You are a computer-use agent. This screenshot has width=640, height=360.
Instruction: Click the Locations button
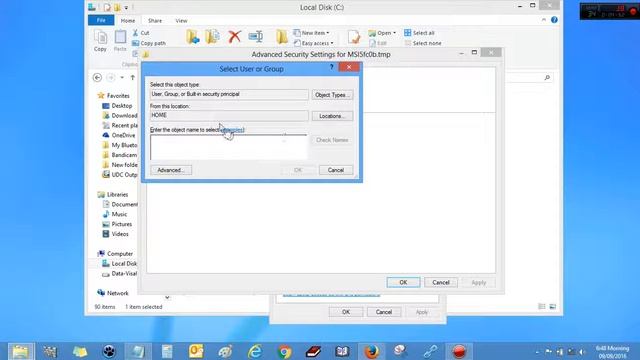(332, 116)
